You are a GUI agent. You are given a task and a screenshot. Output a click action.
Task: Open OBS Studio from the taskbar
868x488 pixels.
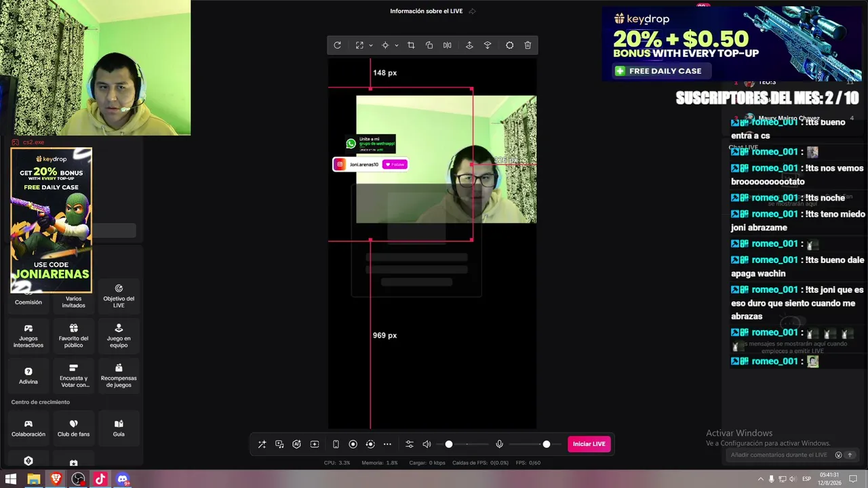(x=78, y=479)
